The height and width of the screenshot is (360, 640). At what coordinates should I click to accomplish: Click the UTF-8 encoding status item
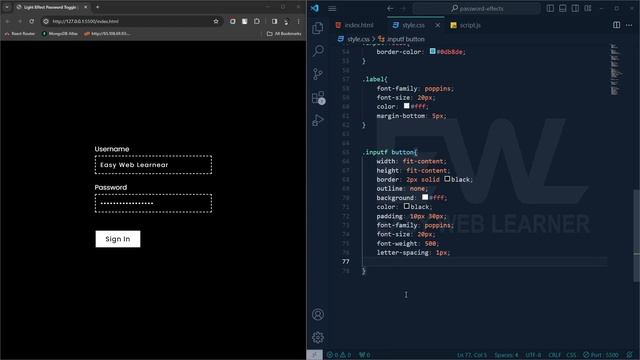pos(533,355)
